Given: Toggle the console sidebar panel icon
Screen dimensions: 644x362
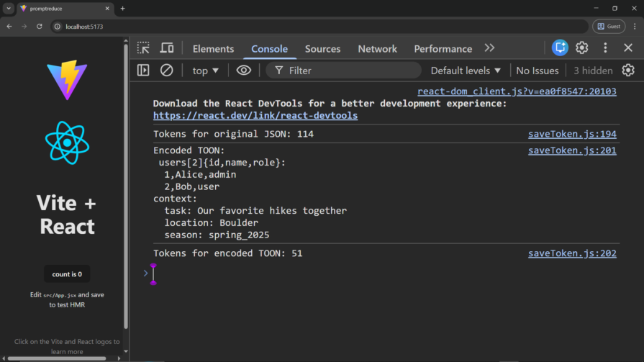Looking at the screenshot, I should coord(143,71).
